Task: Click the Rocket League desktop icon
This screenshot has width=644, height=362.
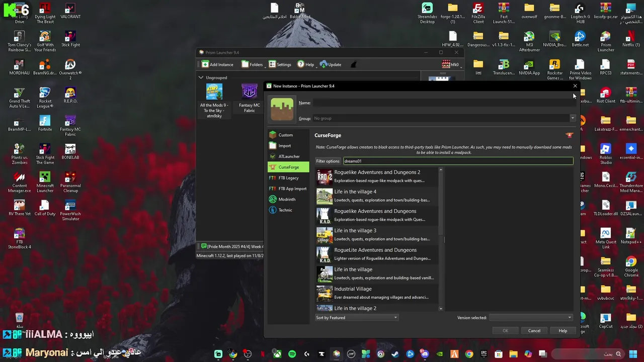Action: click(x=45, y=98)
